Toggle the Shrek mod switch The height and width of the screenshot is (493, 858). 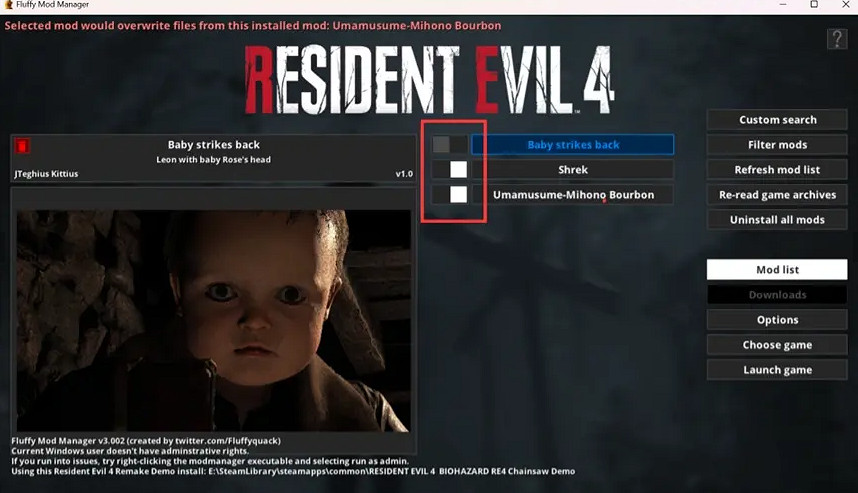pos(450,170)
